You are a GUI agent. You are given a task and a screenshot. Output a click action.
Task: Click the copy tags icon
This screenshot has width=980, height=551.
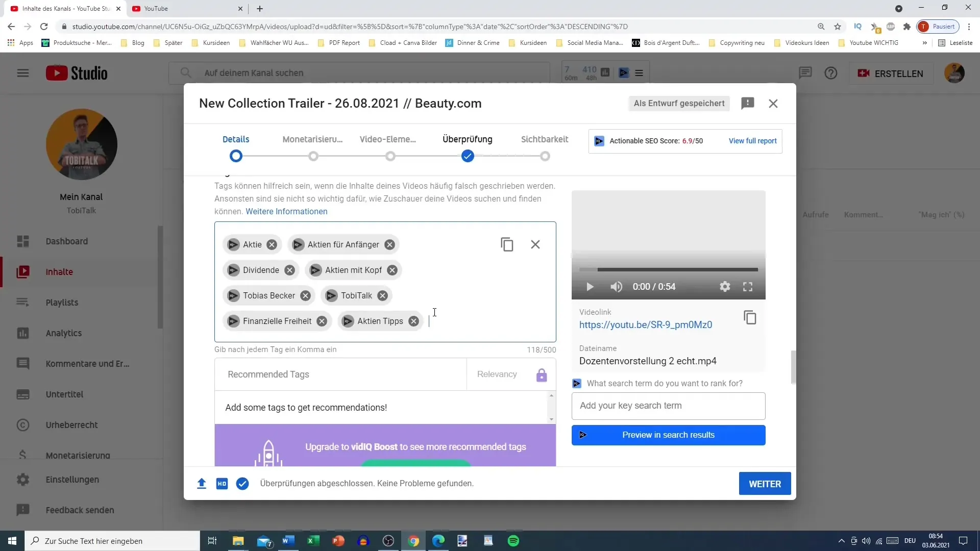(x=507, y=244)
